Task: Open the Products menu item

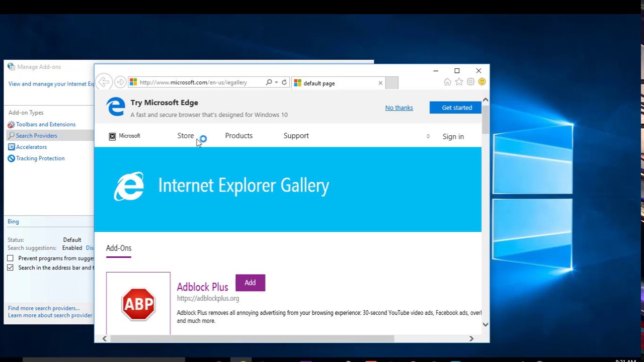Action: pos(238,136)
